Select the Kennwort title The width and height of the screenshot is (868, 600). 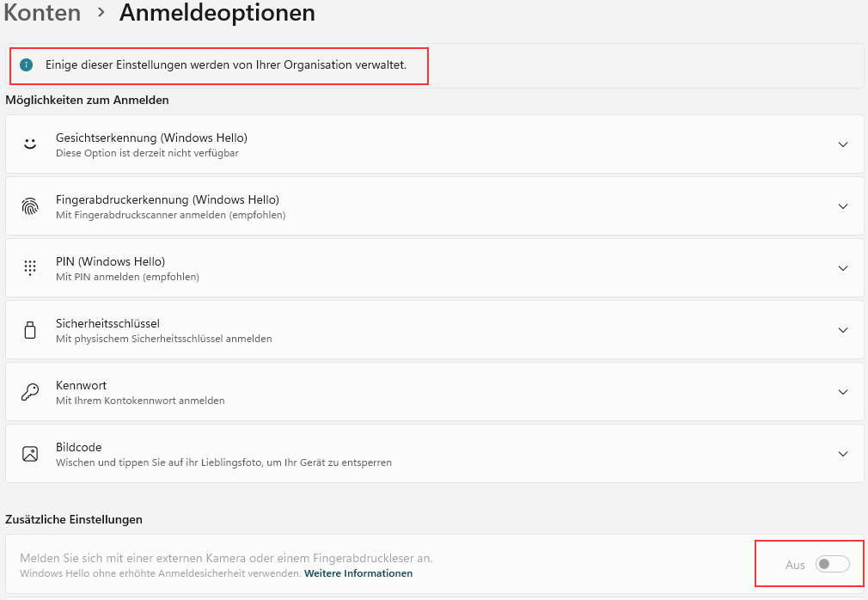coord(81,386)
